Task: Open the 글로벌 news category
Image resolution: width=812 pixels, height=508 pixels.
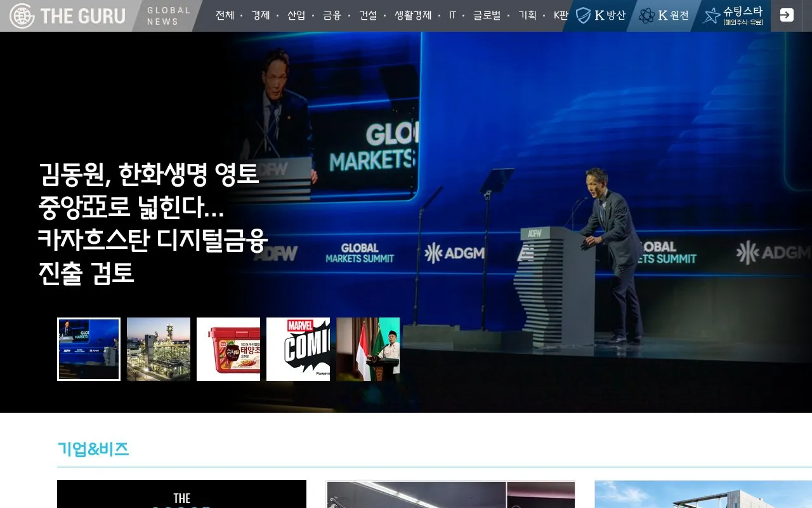Action: coord(487,15)
